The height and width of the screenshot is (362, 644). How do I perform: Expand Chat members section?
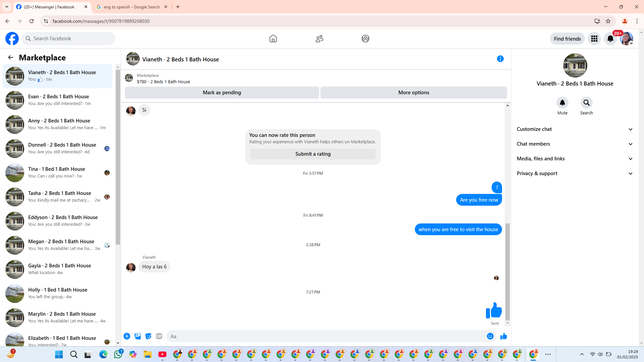(575, 144)
